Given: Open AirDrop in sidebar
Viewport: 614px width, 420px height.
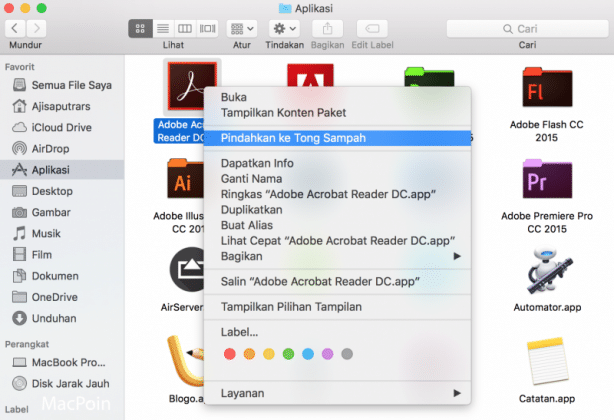Looking at the screenshot, I should click(x=62, y=149).
